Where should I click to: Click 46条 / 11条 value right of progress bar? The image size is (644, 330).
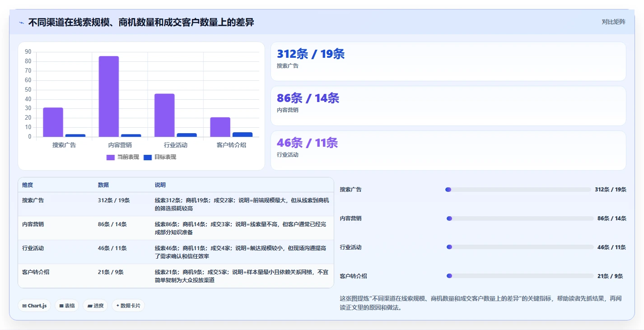pos(612,247)
